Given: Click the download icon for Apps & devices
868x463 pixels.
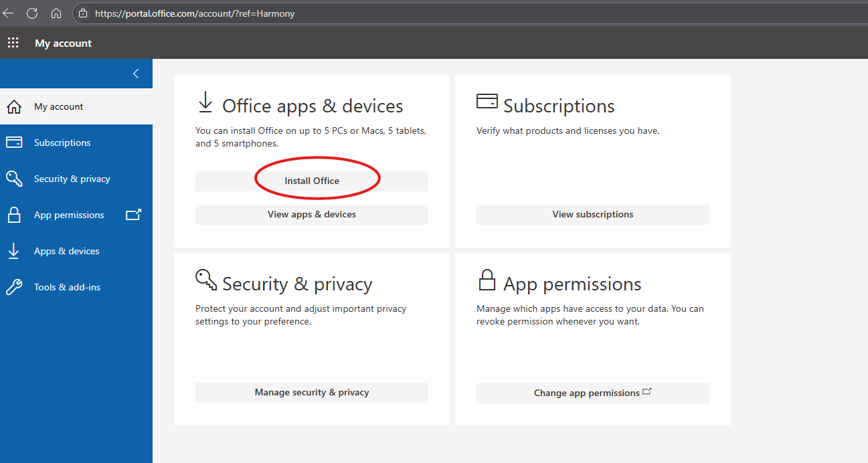Looking at the screenshot, I should [x=13, y=251].
